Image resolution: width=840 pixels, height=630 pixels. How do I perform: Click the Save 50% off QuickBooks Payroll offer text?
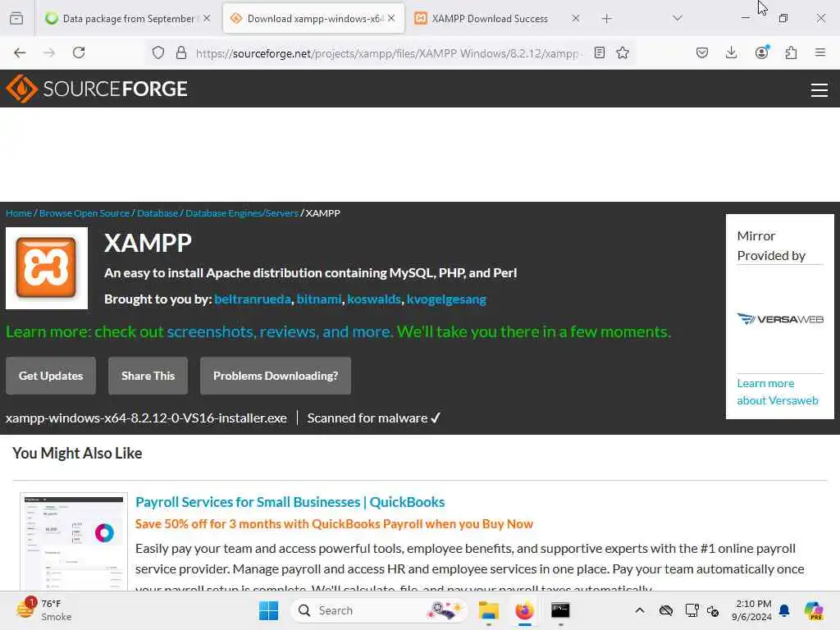point(334,524)
